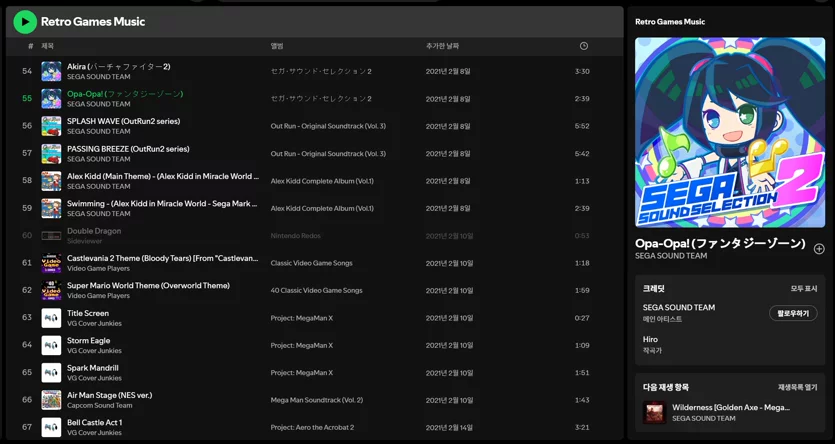Click the Akira track album art thumbnail
The height and width of the screenshot is (444, 835).
51,71
